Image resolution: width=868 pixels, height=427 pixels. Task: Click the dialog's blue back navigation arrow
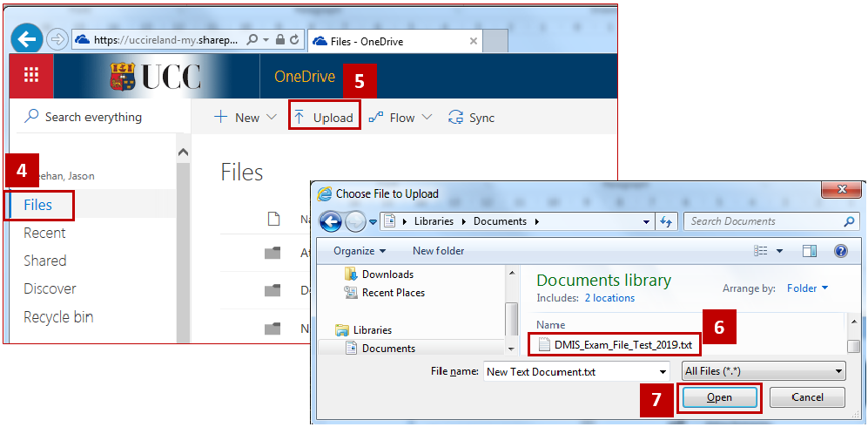coord(331,221)
